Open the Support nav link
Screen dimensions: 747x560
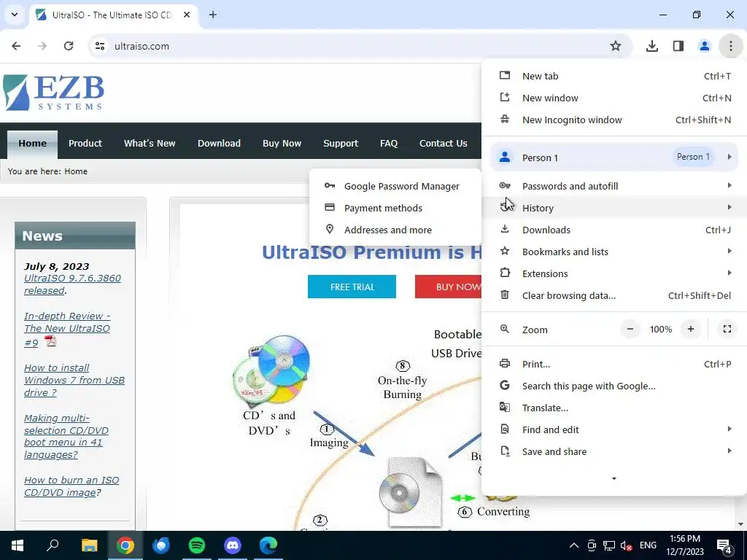click(x=341, y=144)
